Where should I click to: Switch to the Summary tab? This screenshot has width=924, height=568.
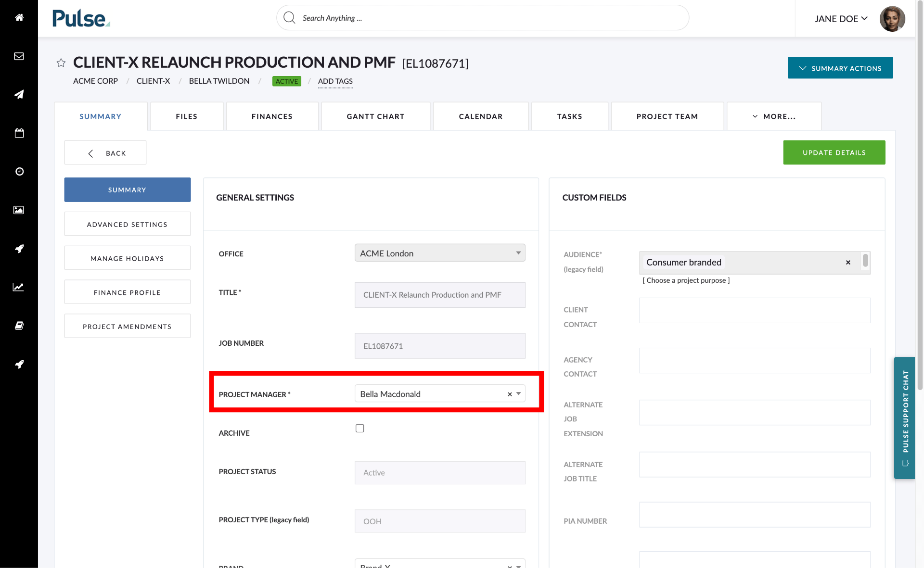101,116
